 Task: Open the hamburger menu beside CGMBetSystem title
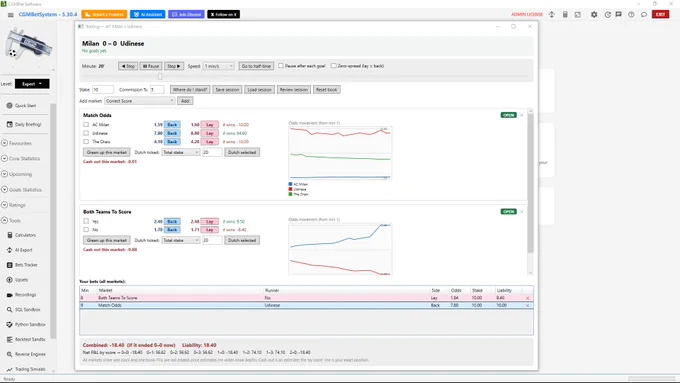coord(10,15)
